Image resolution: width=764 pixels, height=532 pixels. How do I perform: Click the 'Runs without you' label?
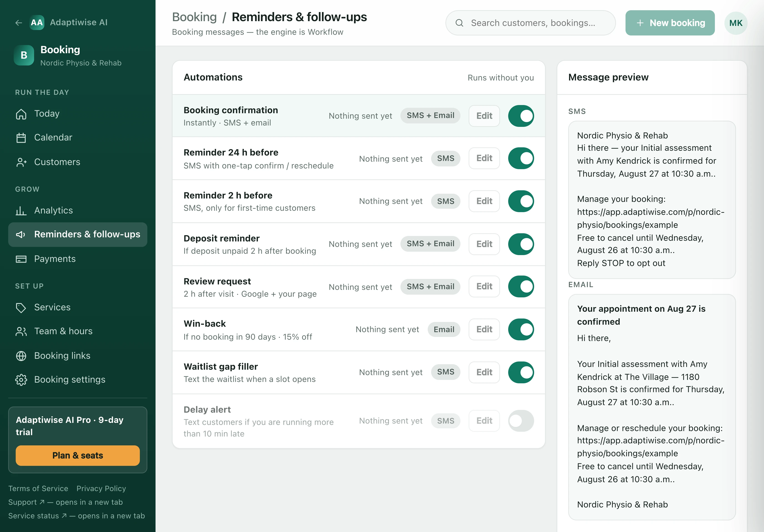tap(500, 78)
